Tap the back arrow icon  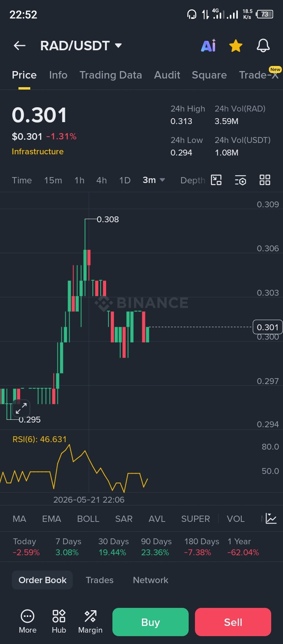20,46
